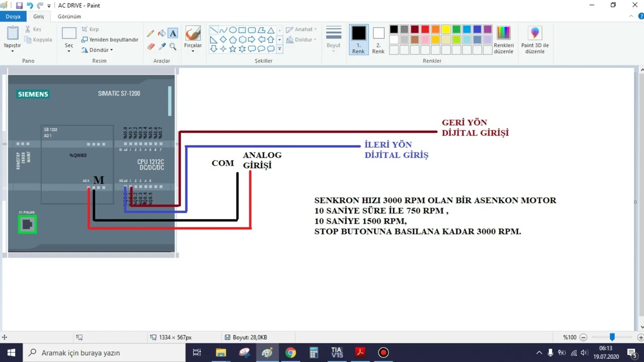
Task: Pick the polygon shape
Action: tap(261, 30)
